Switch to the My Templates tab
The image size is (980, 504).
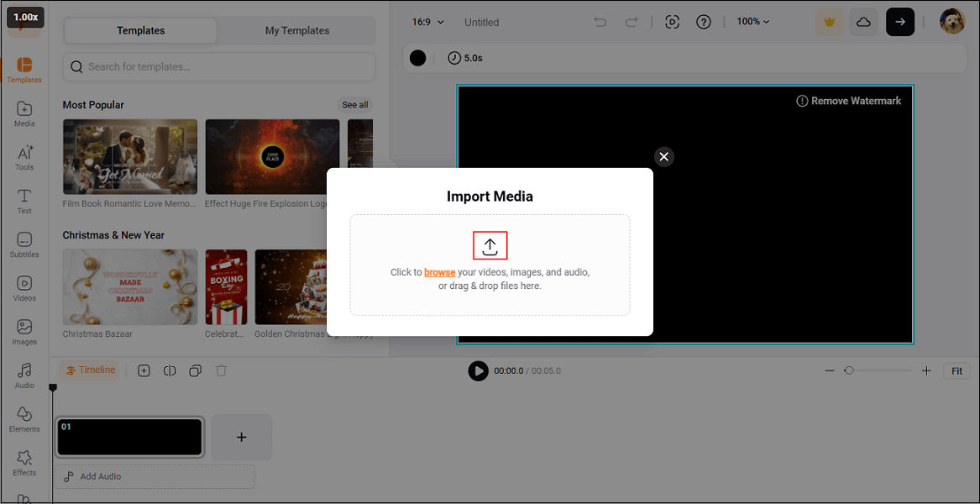pyautogui.click(x=296, y=29)
